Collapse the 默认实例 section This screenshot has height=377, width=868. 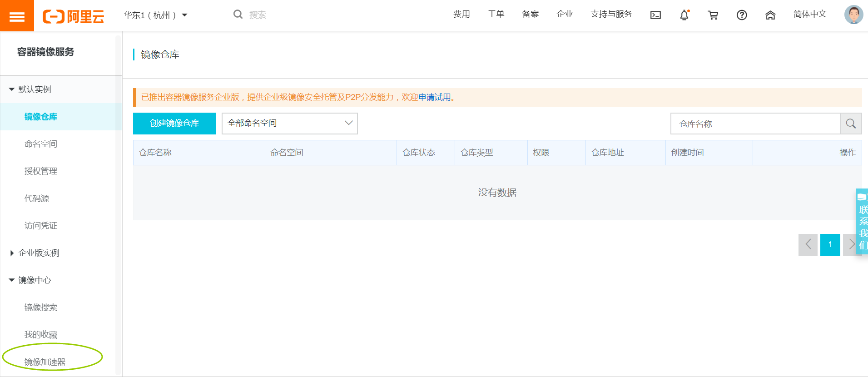click(30, 89)
